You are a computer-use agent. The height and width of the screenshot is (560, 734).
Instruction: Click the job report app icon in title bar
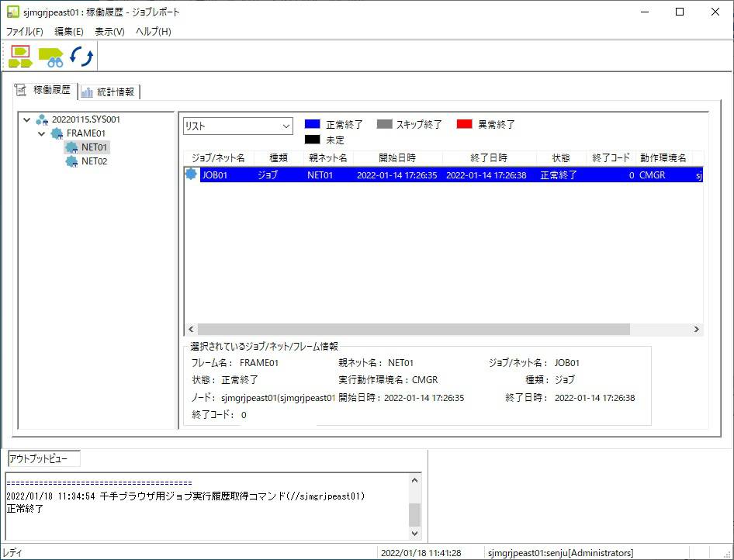coord(12,12)
